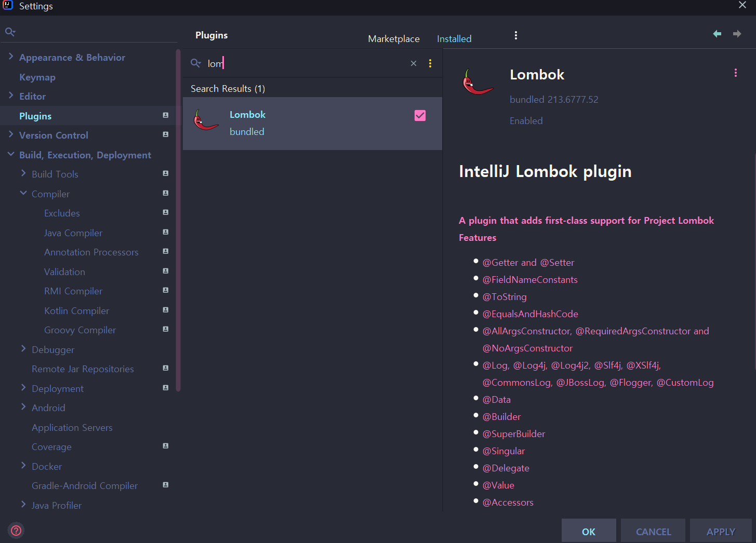Click project-level icon beside Coverage
756x543 pixels.
point(166,446)
